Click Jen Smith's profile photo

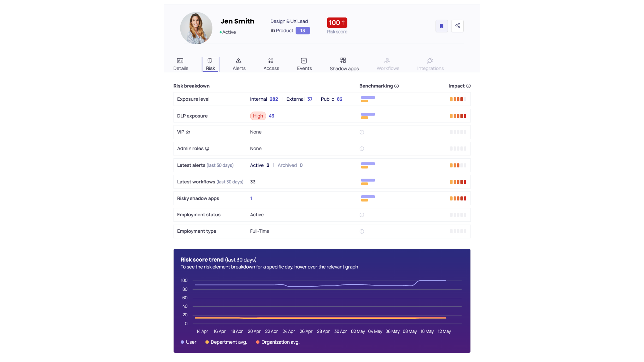click(196, 28)
